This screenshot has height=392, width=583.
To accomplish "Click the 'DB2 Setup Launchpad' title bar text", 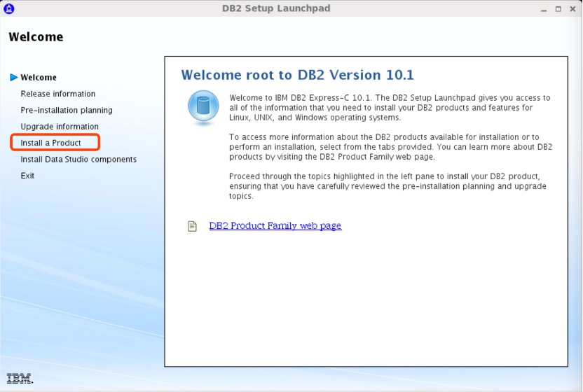I will (276, 8).
